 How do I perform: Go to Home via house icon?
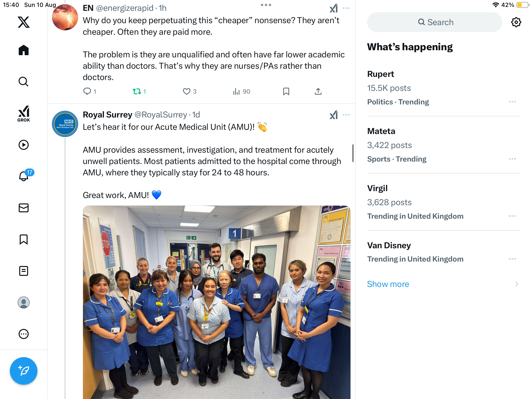point(24,50)
